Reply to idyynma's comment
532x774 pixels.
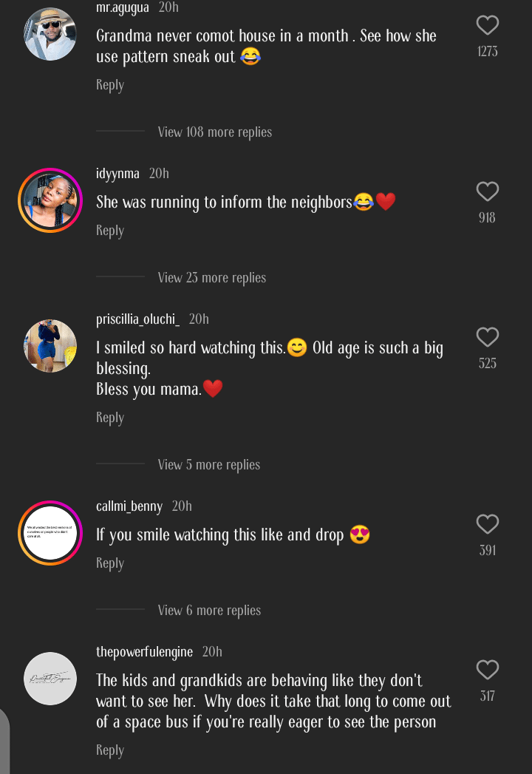click(x=110, y=231)
